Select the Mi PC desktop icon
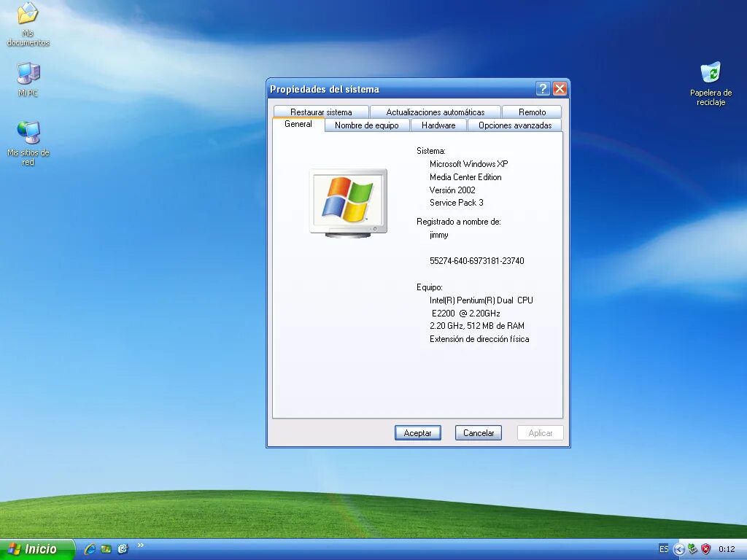 [28, 79]
